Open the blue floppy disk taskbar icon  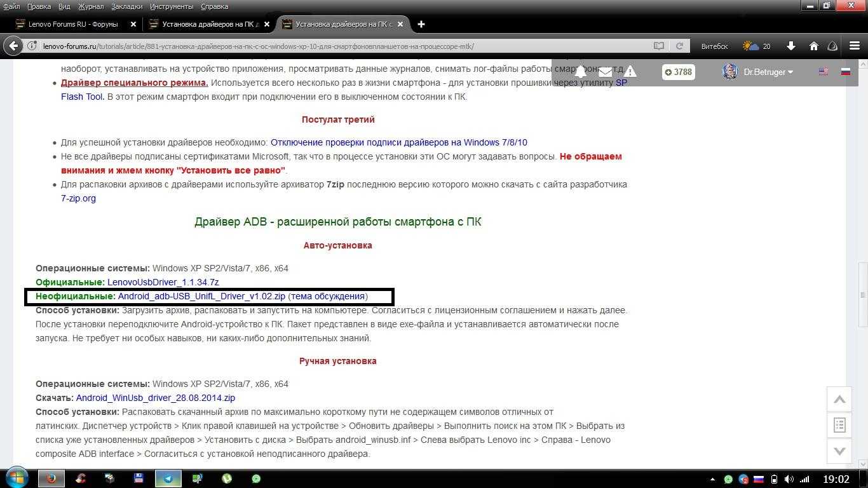coord(139,478)
